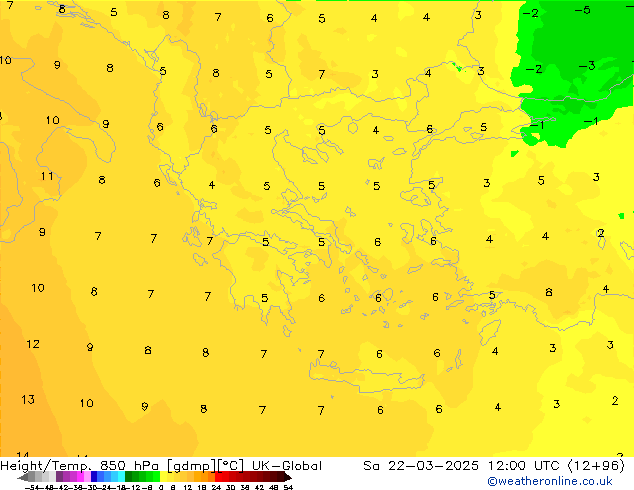The height and width of the screenshot is (490, 634).
Task: Click the cyan band in the temperature legend
Action: 121,477
